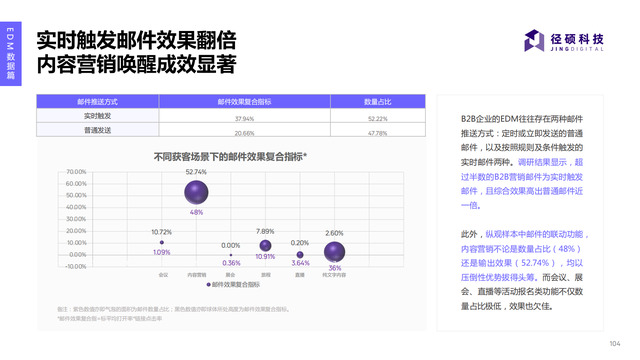The height and width of the screenshot is (360, 640).
Task: Click the 内容营销 x-axis category label
Action: tap(197, 275)
